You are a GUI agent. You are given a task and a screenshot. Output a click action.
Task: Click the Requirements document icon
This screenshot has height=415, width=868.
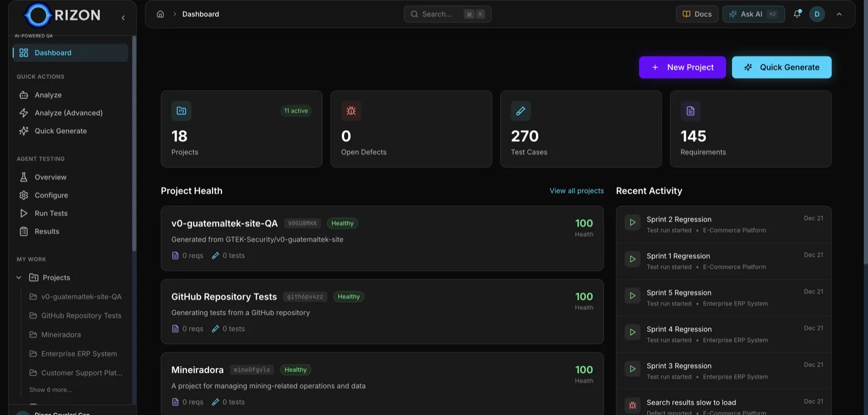click(691, 111)
